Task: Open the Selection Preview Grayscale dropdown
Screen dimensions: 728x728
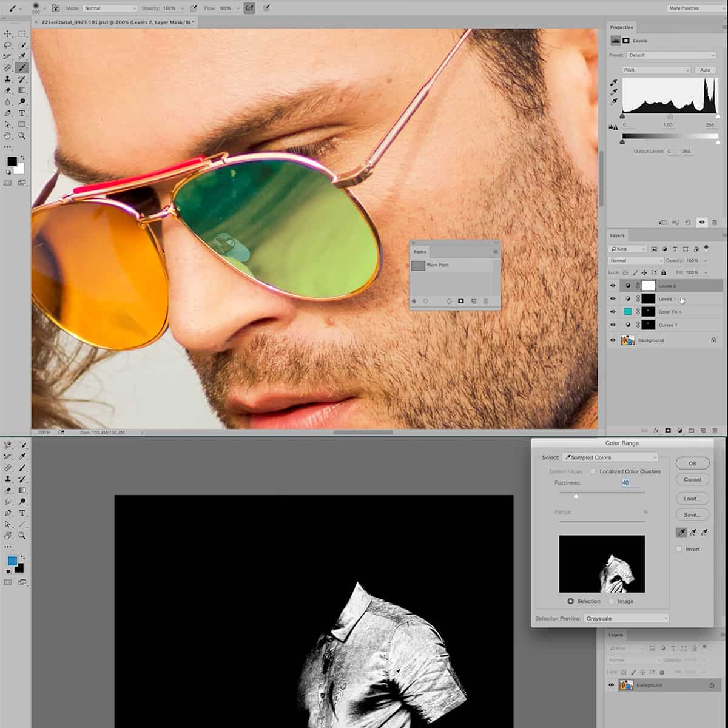Action: tap(626, 618)
